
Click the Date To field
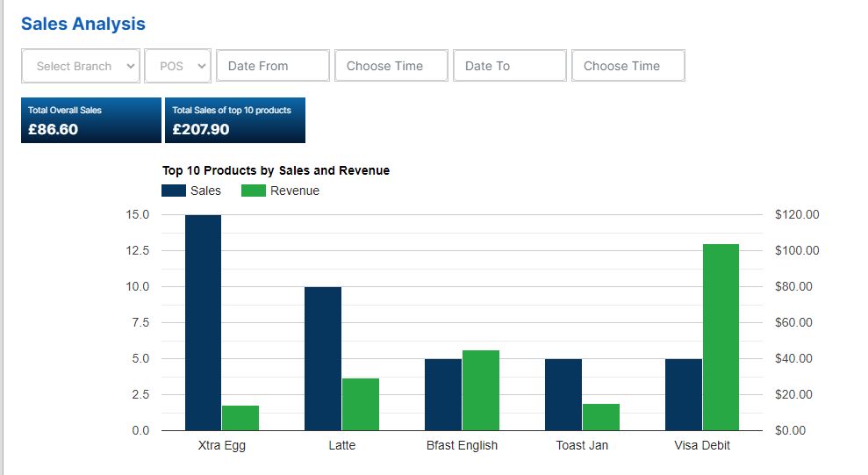(x=510, y=66)
